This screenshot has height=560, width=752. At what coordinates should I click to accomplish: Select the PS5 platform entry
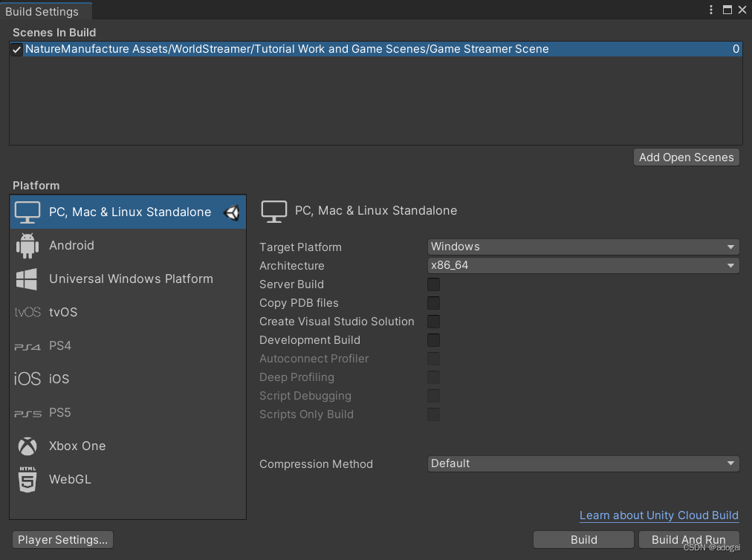tap(128, 412)
